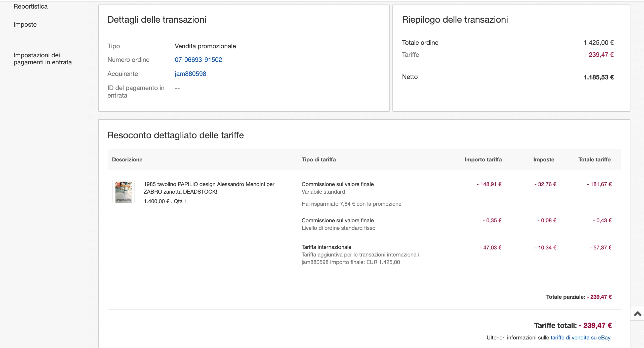Open Impostazioni dei pagamenti in entrata
644x348 pixels.
coord(43,59)
